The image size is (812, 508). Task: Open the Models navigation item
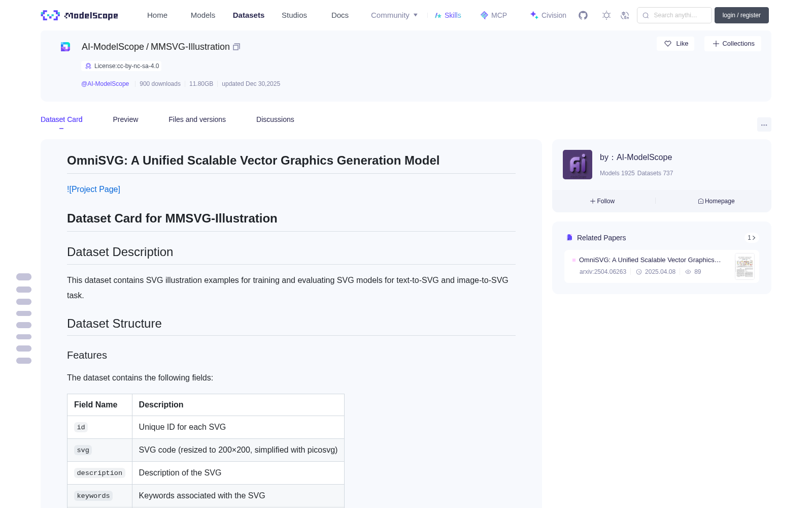click(203, 15)
